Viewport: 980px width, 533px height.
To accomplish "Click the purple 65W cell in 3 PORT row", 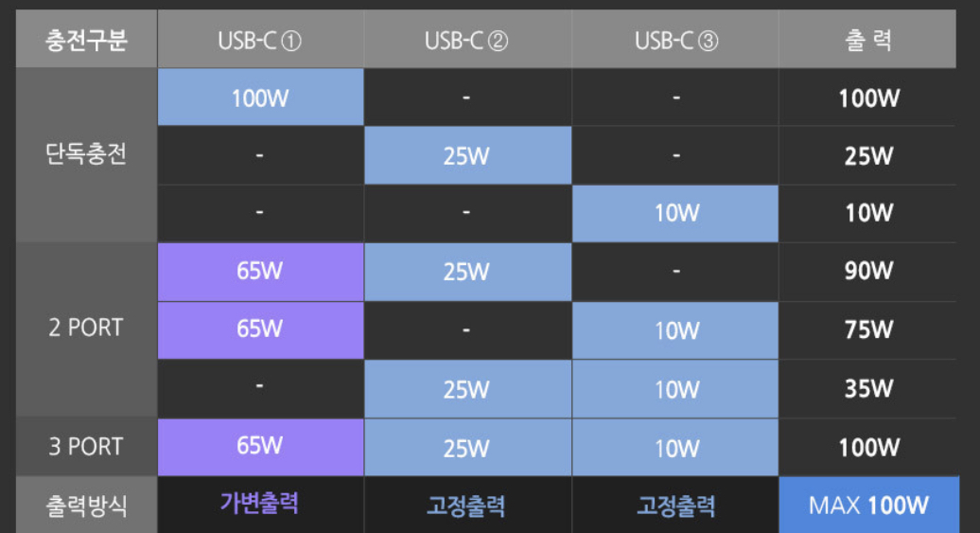I will (x=260, y=446).
